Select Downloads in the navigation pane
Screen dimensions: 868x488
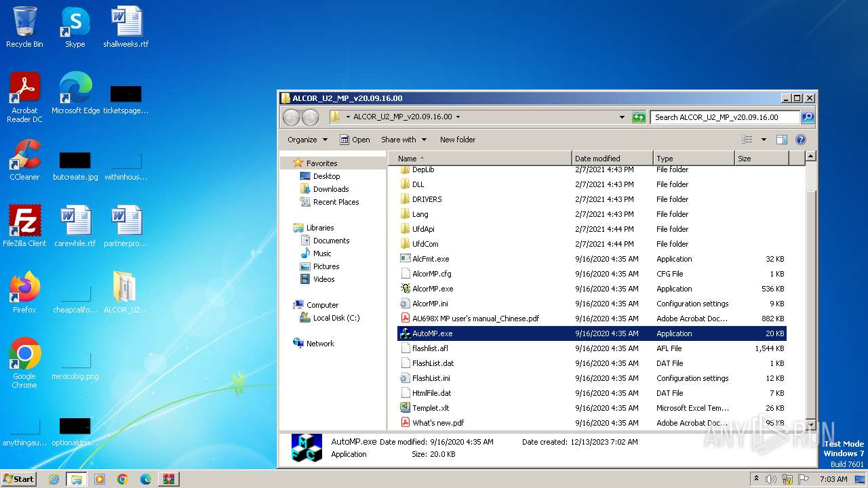coord(331,189)
